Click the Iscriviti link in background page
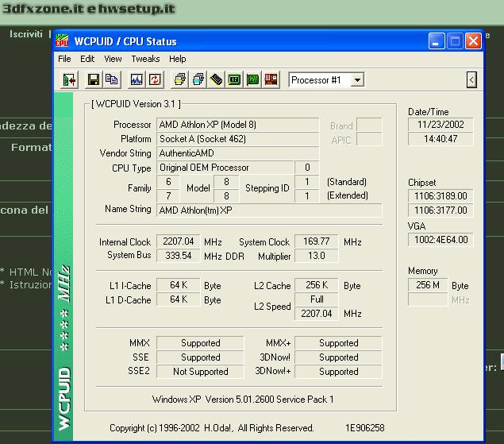The width and height of the screenshot is (504, 444). [25, 34]
